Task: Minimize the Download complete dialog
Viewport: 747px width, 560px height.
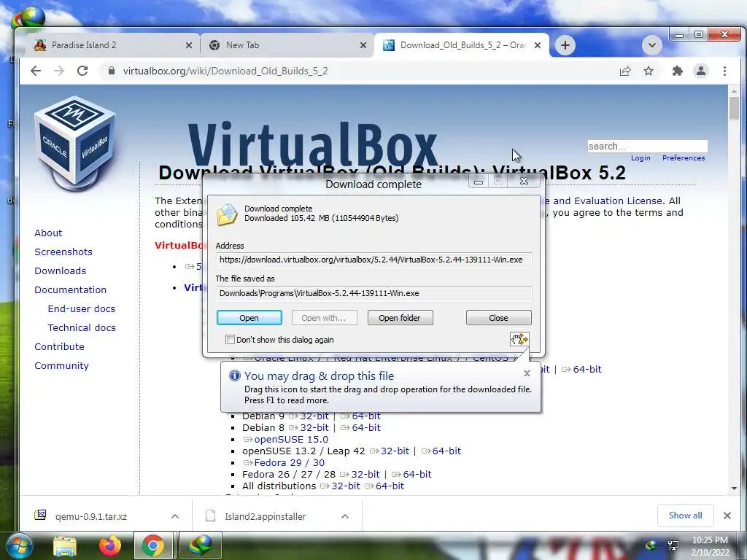Action: click(479, 182)
